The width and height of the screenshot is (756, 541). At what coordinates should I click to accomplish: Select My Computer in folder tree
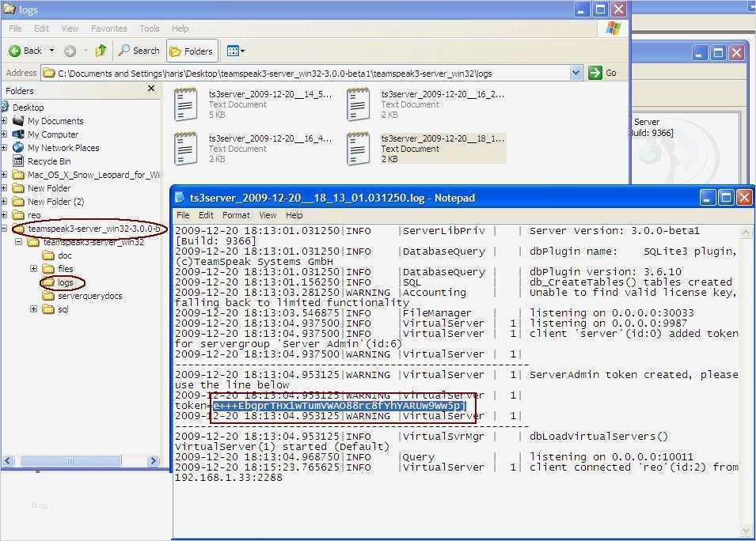click(x=53, y=134)
